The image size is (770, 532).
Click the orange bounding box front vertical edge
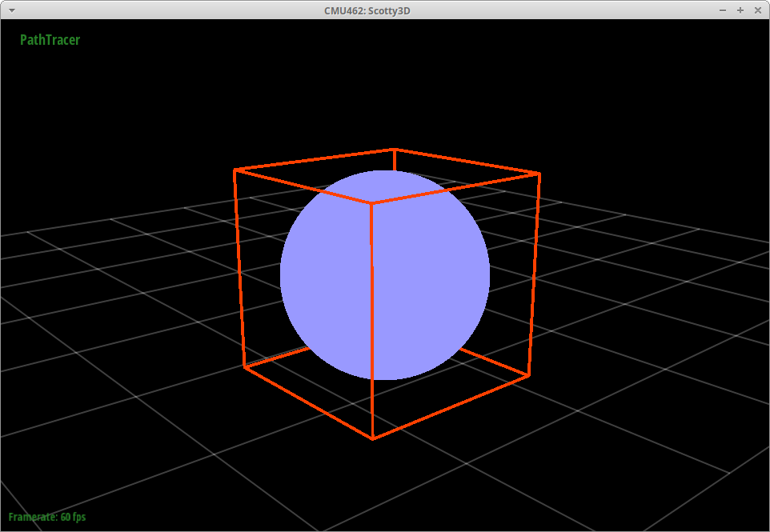[371, 321]
